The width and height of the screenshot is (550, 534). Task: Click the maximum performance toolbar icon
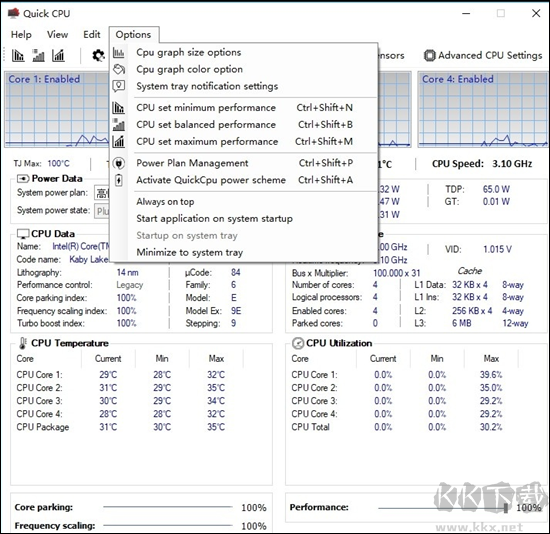tap(58, 55)
